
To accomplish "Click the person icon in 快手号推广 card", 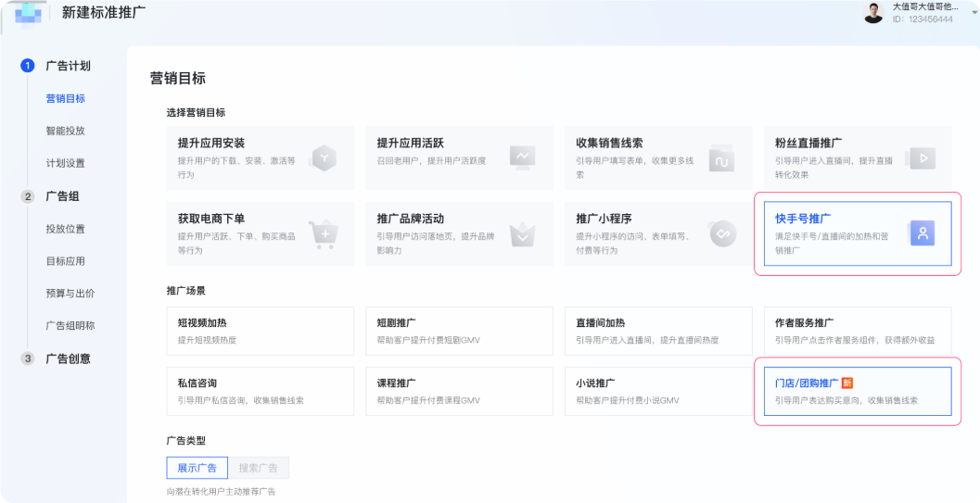I will pyautogui.click(x=922, y=234).
